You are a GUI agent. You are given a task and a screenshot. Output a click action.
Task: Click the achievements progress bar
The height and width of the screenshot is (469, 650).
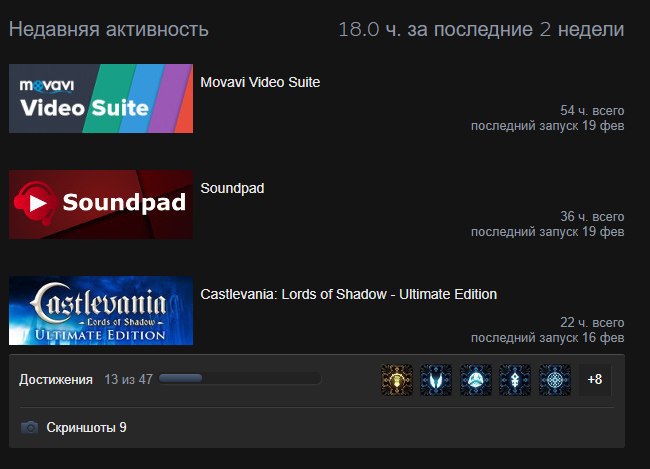point(240,379)
